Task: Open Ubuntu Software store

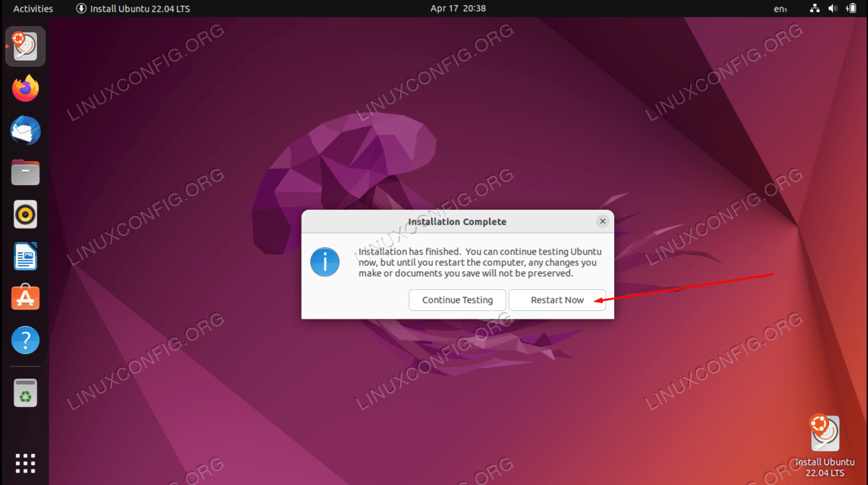Action: click(x=25, y=298)
